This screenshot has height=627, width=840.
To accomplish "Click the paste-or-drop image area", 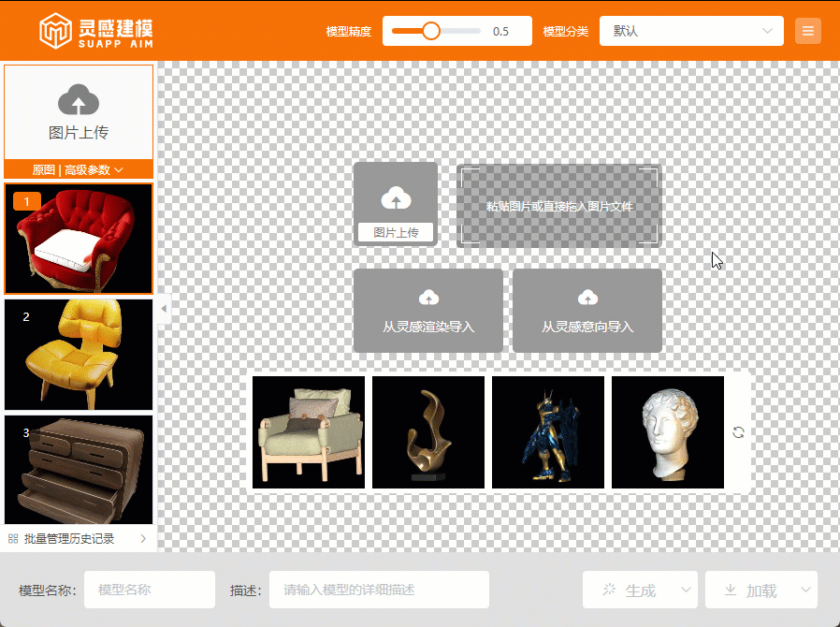I will click(x=559, y=206).
